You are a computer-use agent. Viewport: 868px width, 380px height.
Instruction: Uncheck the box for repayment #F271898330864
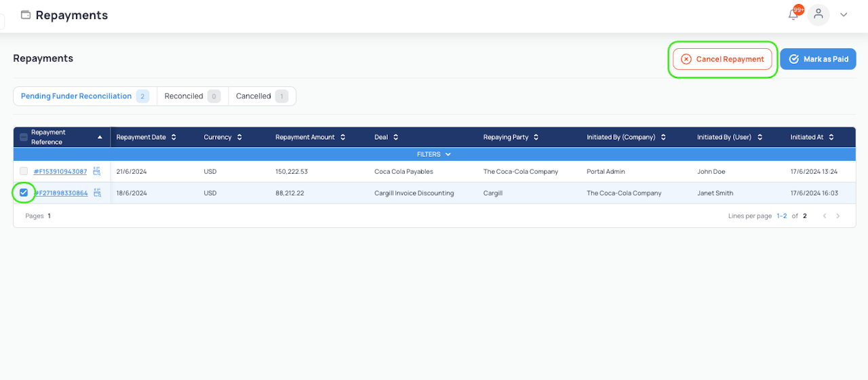[x=24, y=193]
